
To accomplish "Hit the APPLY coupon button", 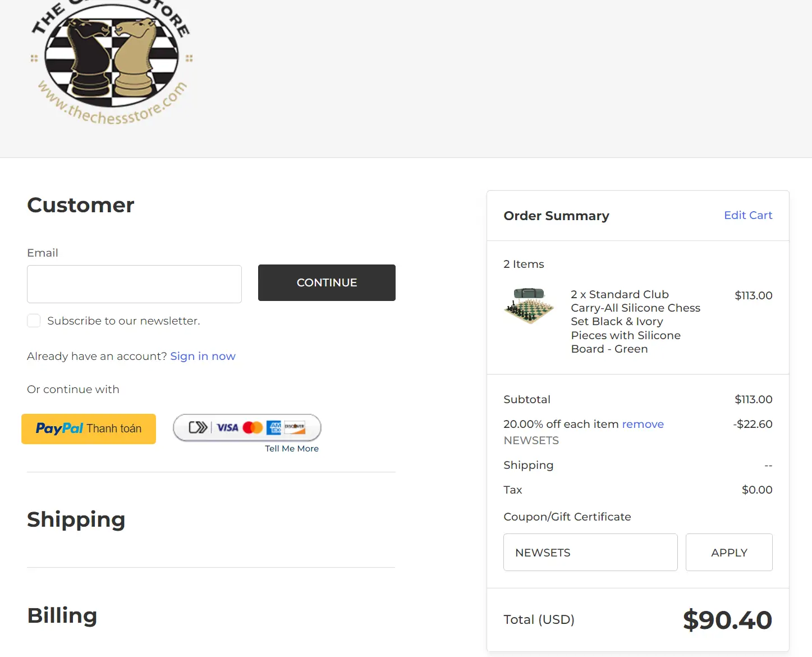I will [x=729, y=553].
